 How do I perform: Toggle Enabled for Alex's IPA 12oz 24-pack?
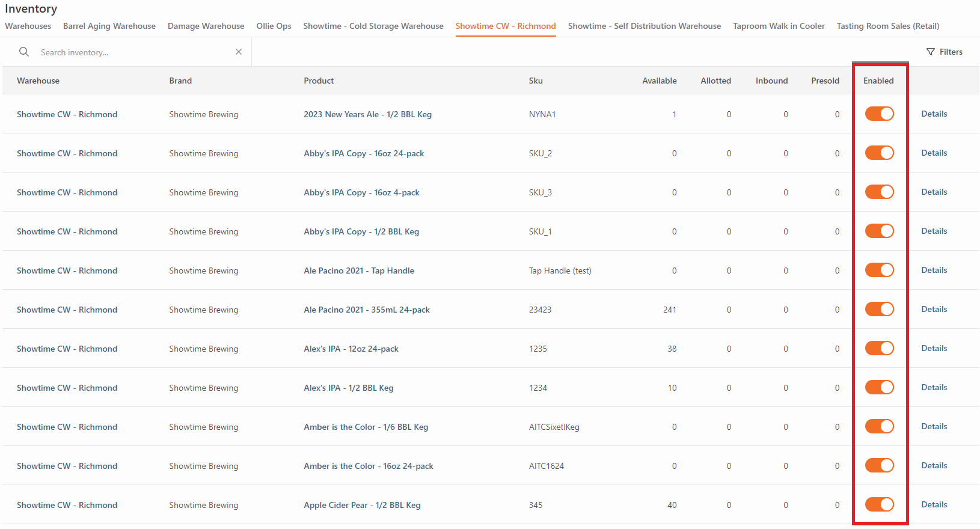click(879, 348)
